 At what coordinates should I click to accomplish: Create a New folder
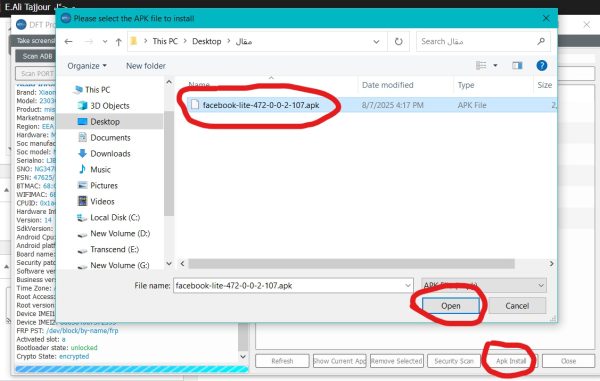pyautogui.click(x=146, y=66)
